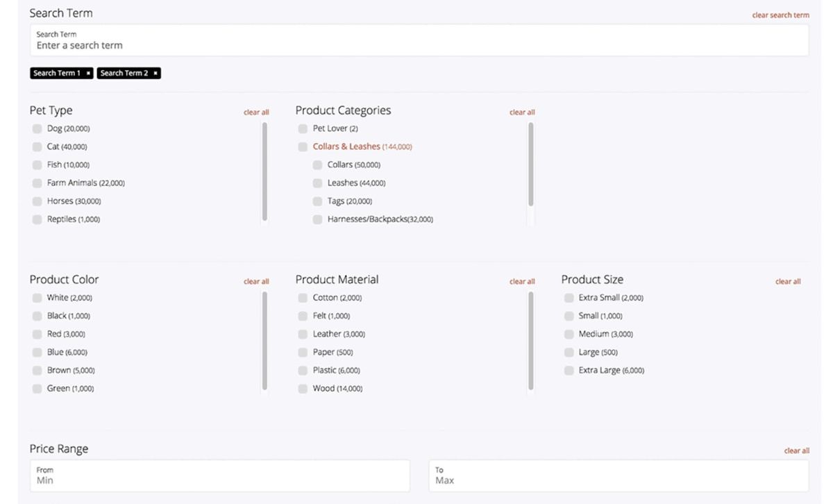The height and width of the screenshot is (504, 833).
Task: Click clear search term link
Action: coord(780,15)
